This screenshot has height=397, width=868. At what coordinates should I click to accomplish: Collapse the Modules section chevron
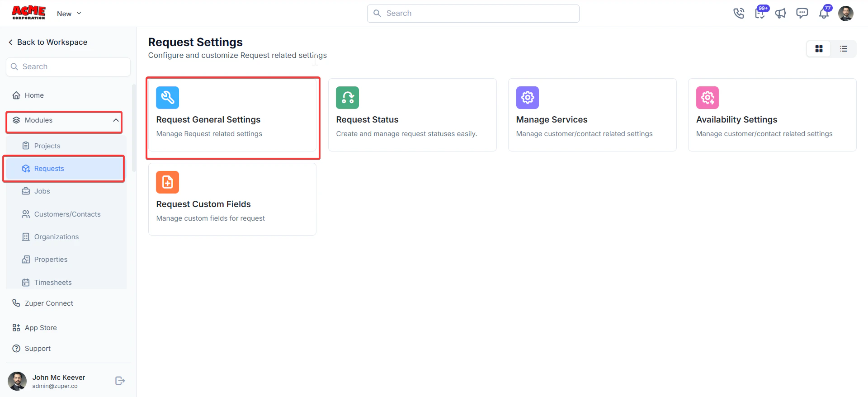116,120
